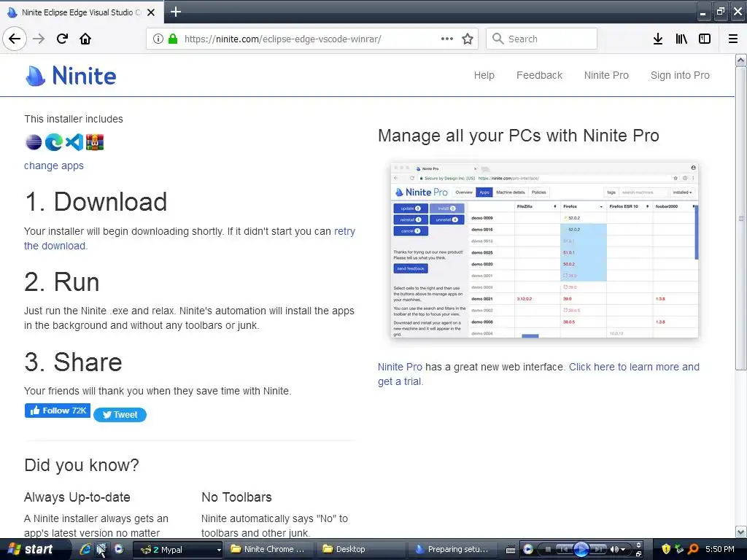747x560 pixels.
Task: Click Sign into Pro
Action: pos(680,75)
